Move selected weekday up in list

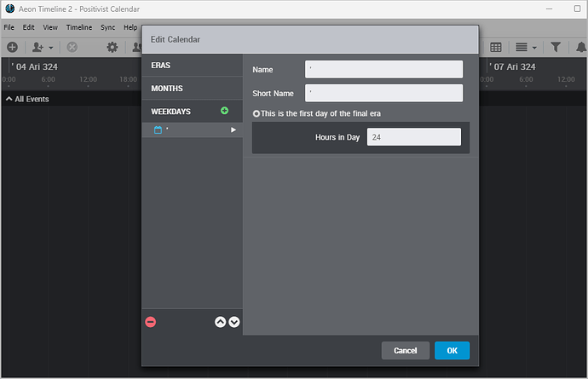[x=220, y=322]
